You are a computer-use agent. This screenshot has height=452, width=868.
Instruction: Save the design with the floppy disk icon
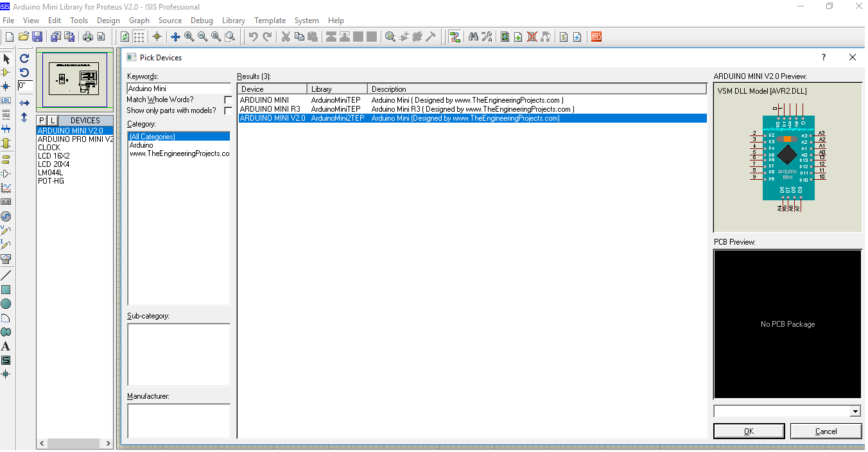point(37,37)
